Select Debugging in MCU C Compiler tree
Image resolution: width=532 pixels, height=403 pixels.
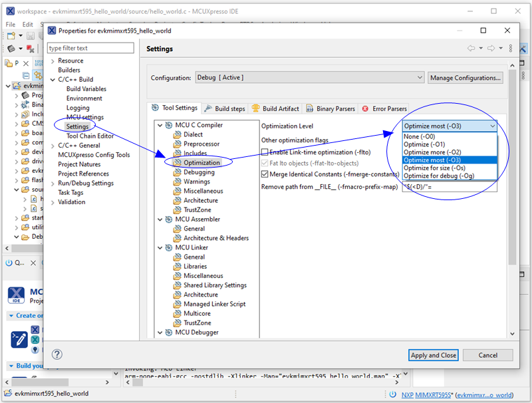pos(199,172)
